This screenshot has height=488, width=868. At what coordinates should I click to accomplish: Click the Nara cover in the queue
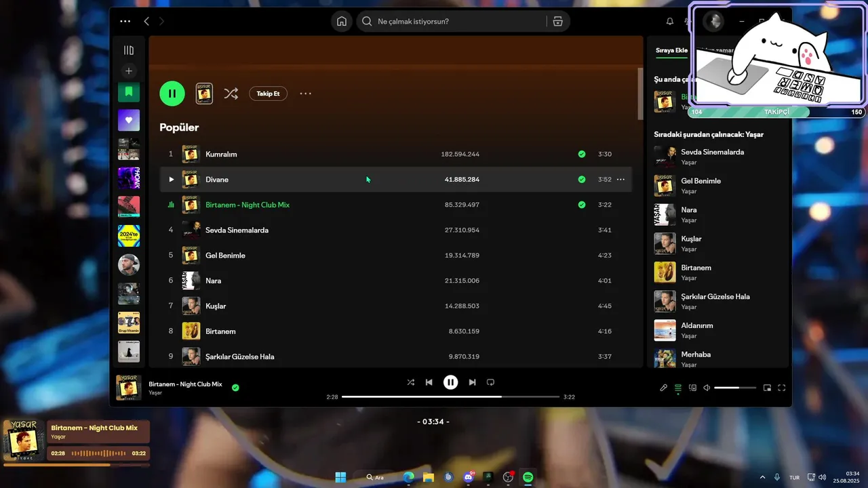pyautogui.click(x=665, y=215)
